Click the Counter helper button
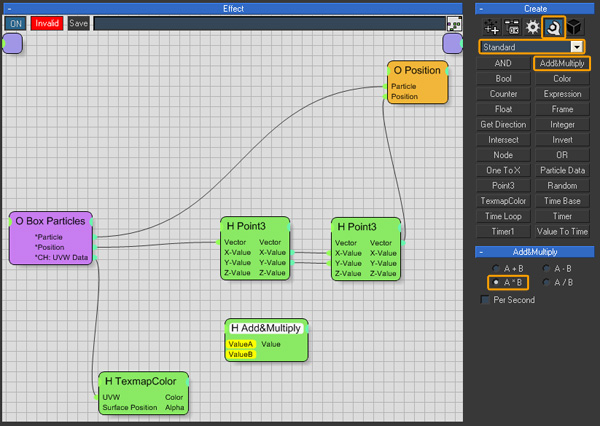Screen dimensions: 600x426 [503, 94]
